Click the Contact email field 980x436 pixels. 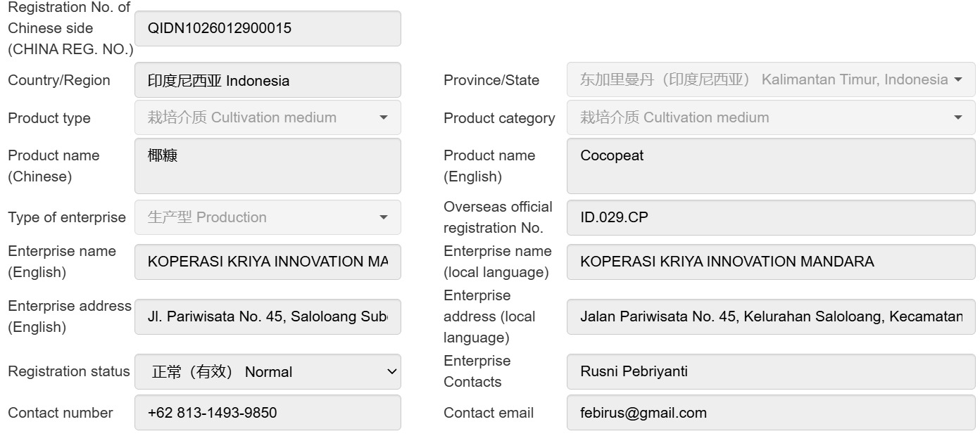pos(771,412)
